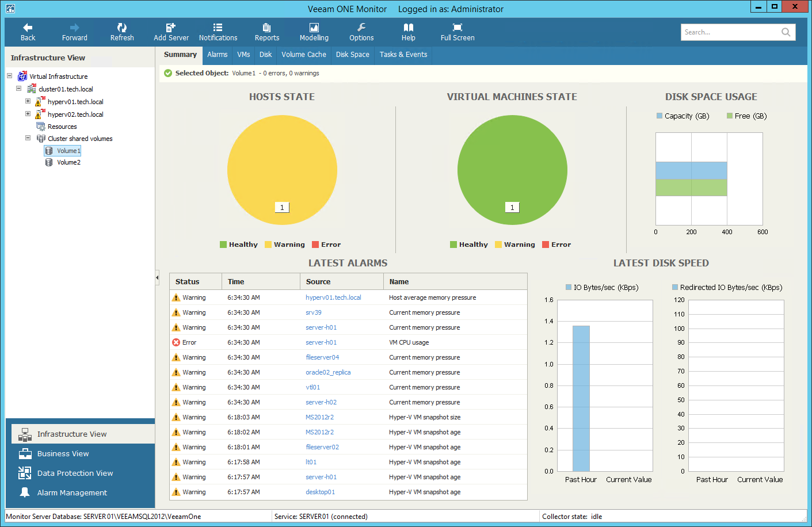This screenshot has width=812, height=527.
Task: Open the Disk tab
Action: pos(265,55)
